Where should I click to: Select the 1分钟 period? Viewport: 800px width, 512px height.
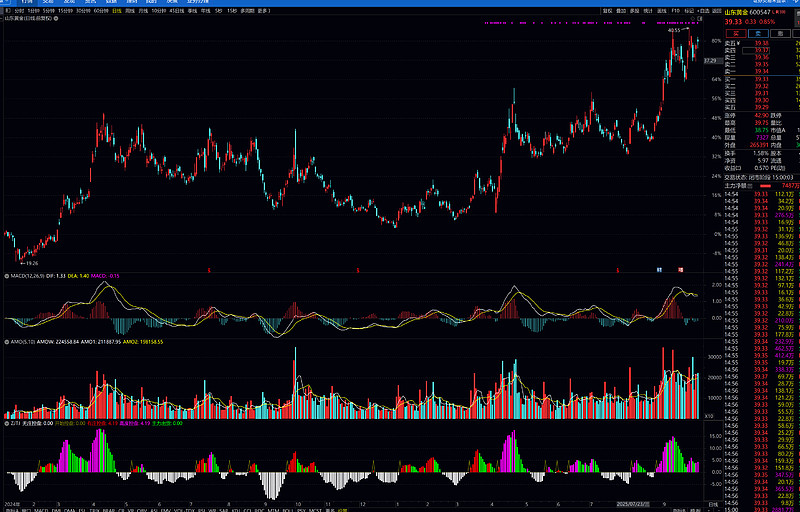point(33,11)
